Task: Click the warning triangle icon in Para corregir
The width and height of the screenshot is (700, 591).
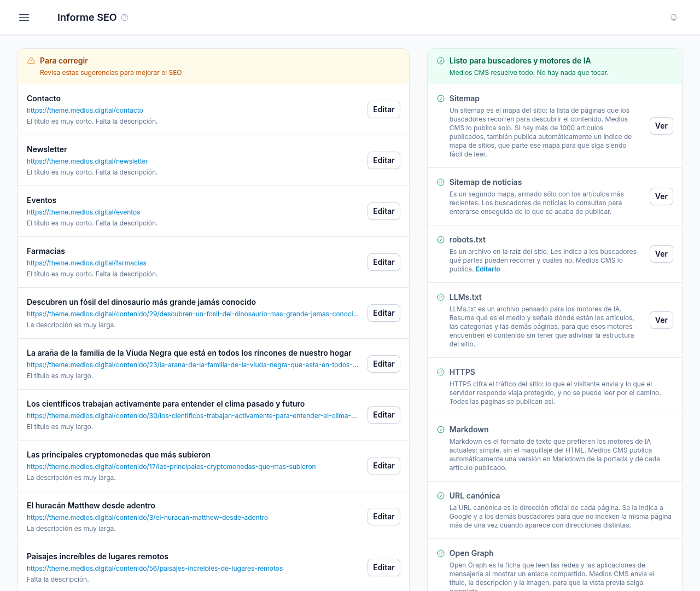Action: click(31, 61)
